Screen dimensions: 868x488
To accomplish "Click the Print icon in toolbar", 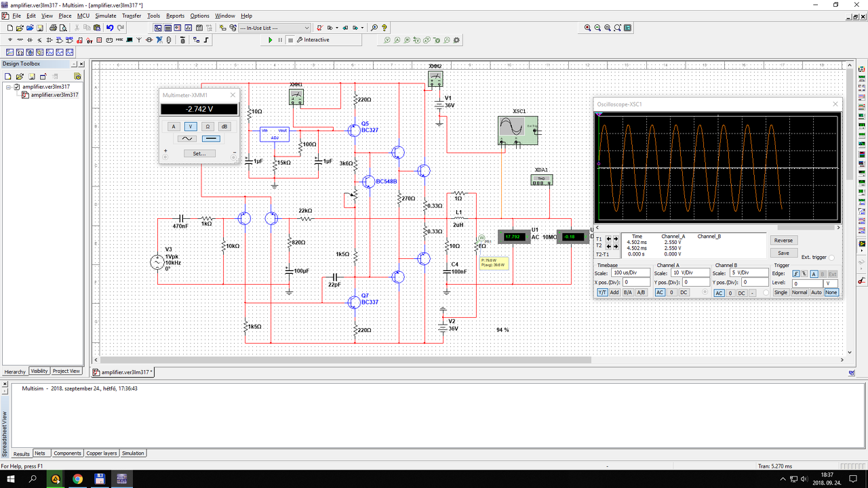I will click(53, 28).
